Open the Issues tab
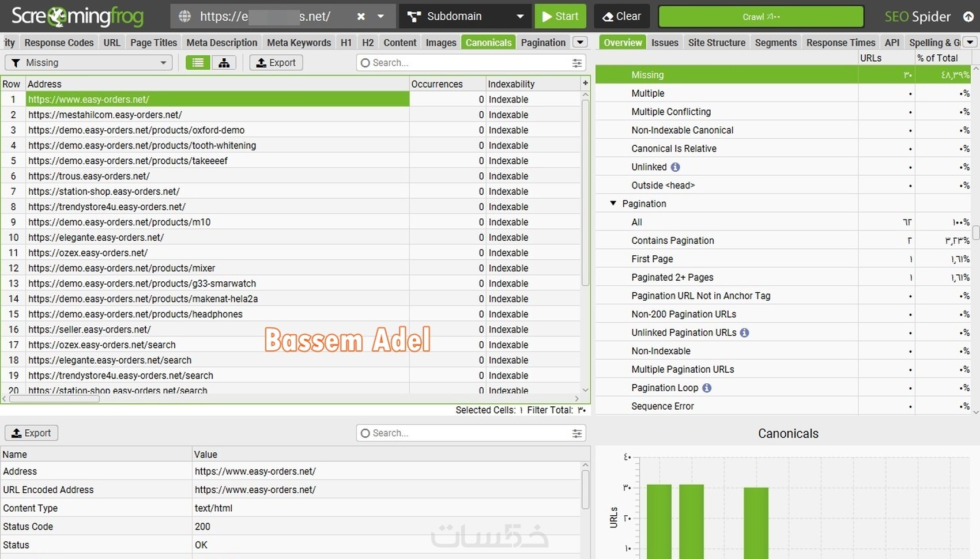 665,42
